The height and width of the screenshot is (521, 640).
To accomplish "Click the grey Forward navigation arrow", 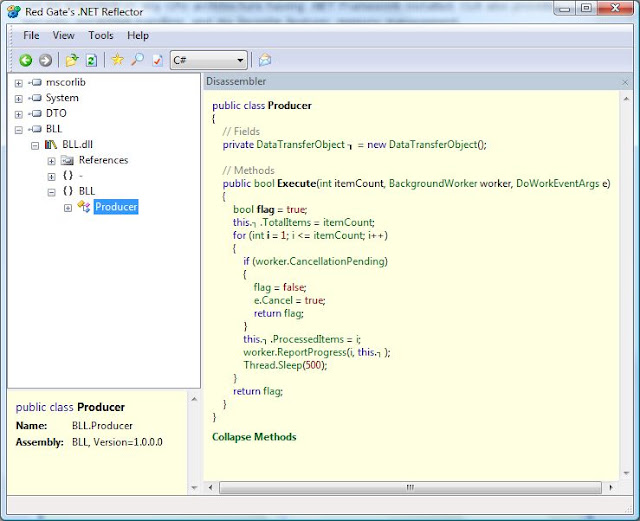I will [x=45, y=60].
